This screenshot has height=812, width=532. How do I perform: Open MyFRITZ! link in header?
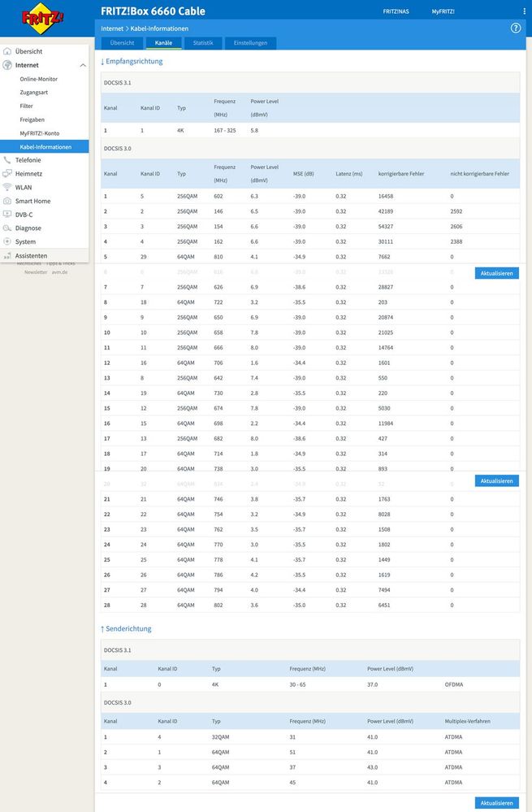(x=443, y=11)
